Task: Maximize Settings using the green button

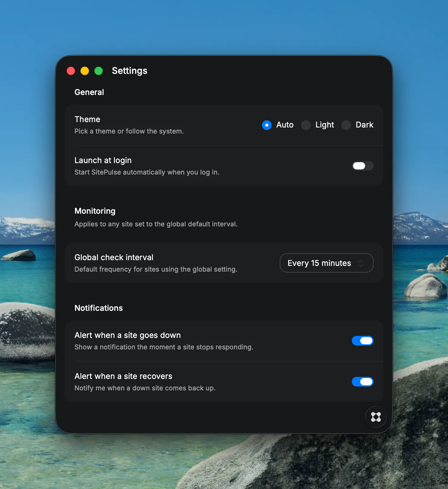Action: [99, 71]
